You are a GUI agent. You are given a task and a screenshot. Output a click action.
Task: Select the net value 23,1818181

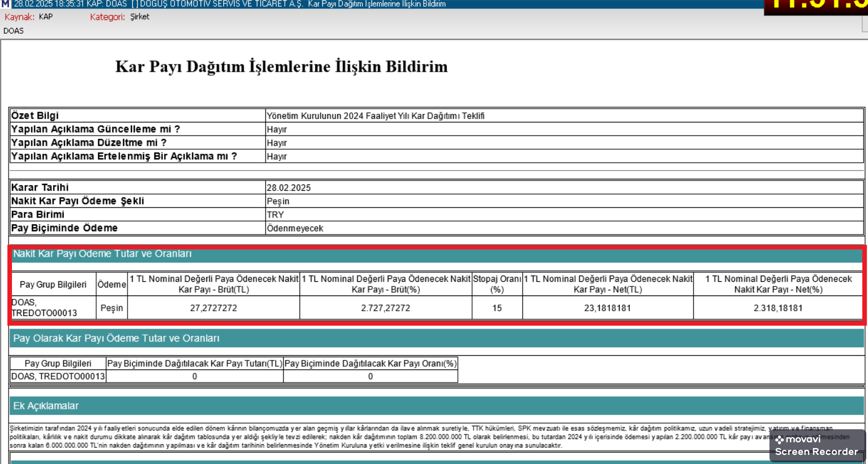click(608, 308)
